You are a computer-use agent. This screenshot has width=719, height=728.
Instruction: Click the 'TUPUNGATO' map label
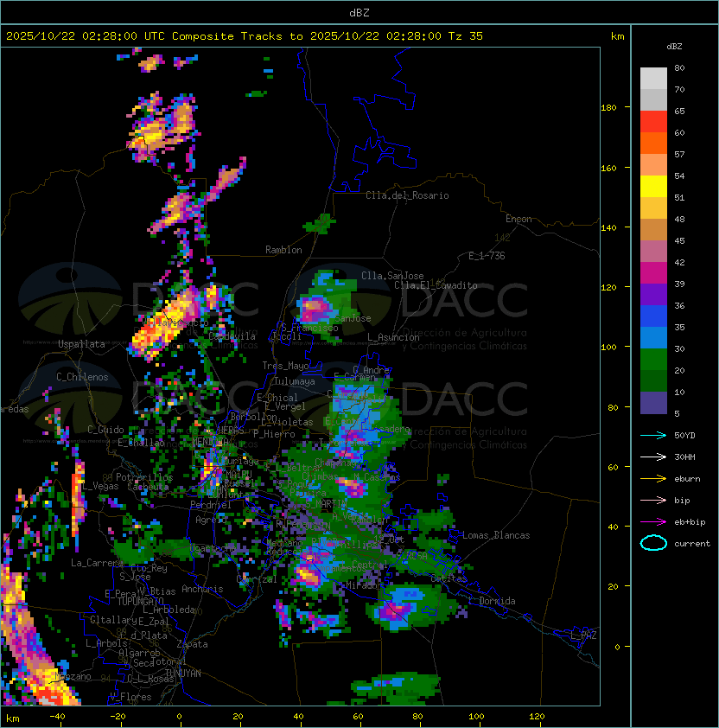[x=140, y=602]
